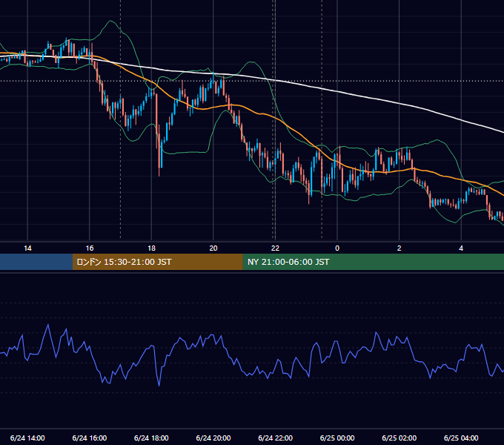Click the blue session bar before London

tap(36, 262)
